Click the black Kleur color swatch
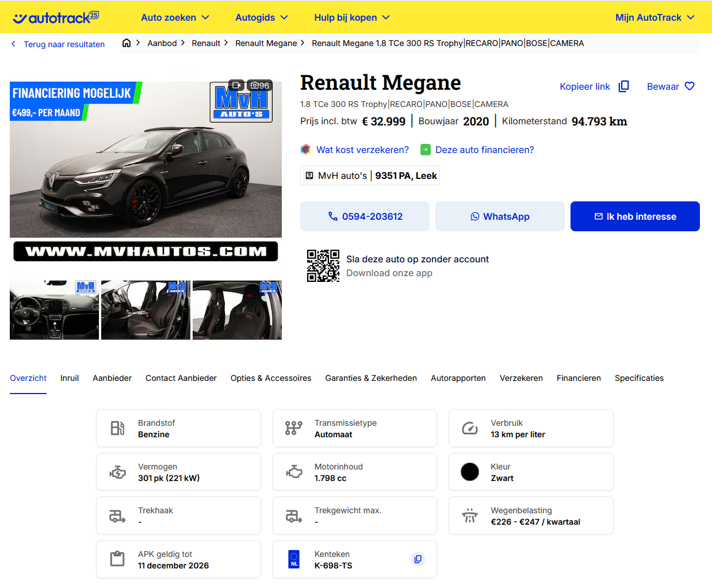 [470, 472]
